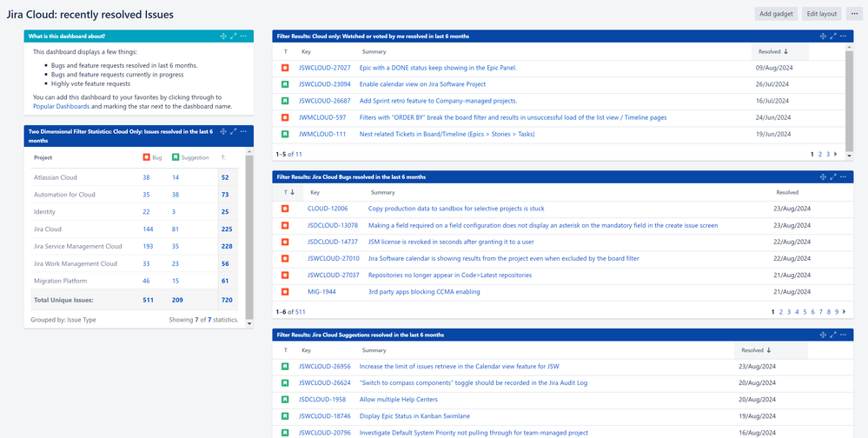Sort watched issues by the Resolved column header
Image resolution: width=868 pixels, height=438 pixels.
tap(780, 51)
